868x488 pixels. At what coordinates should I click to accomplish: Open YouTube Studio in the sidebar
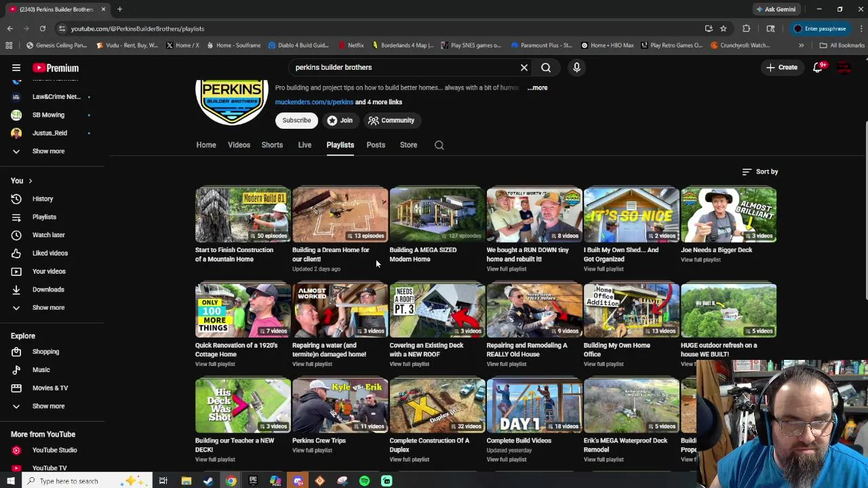54,450
